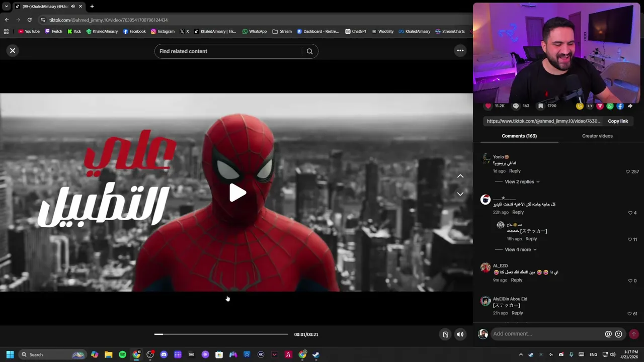This screenshot has height=362, width=644.
Task: Open the Windows Start menu
Action: 10,354
